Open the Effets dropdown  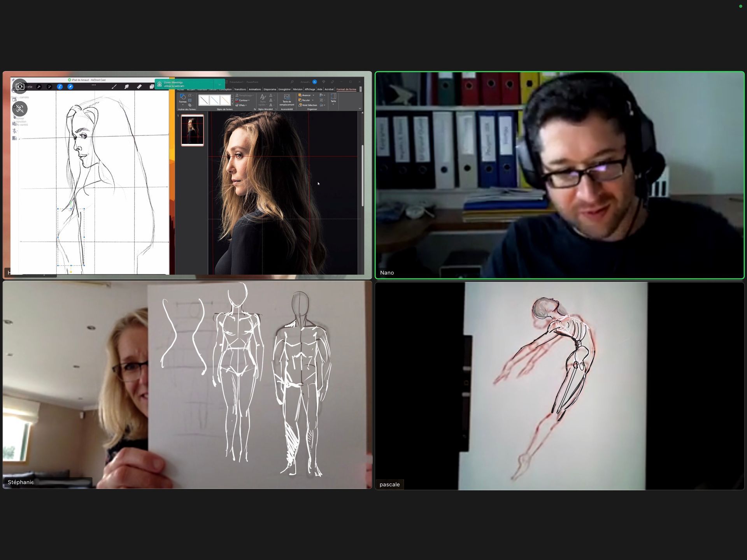[246, 105]
